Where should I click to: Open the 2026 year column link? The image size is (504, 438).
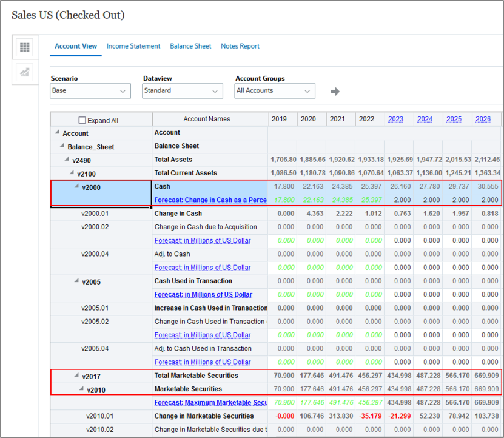tap(483, 119)
